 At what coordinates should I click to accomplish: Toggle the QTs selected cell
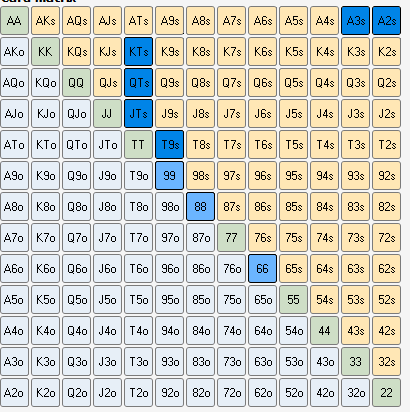point(138,83)
